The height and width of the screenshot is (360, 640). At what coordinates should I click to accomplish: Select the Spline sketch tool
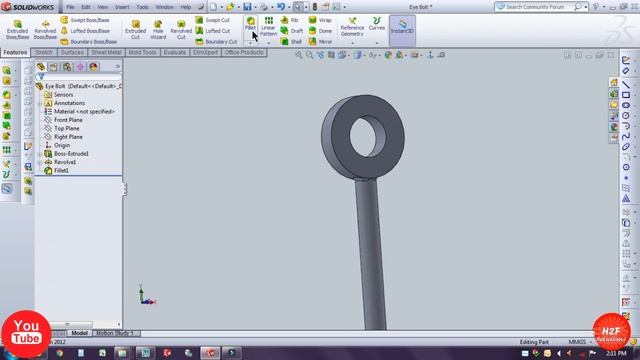click(626, 136)
